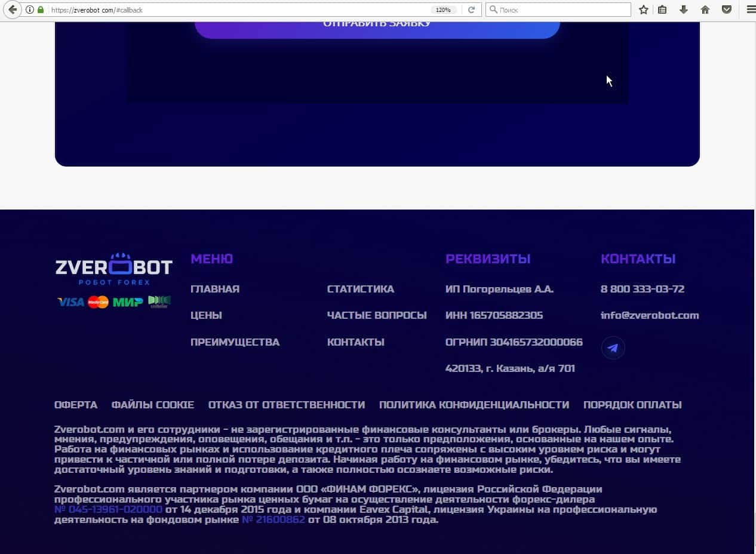Click the 120% zoom indicator
This screenshot has height=554, width=756.
(443, 10)
